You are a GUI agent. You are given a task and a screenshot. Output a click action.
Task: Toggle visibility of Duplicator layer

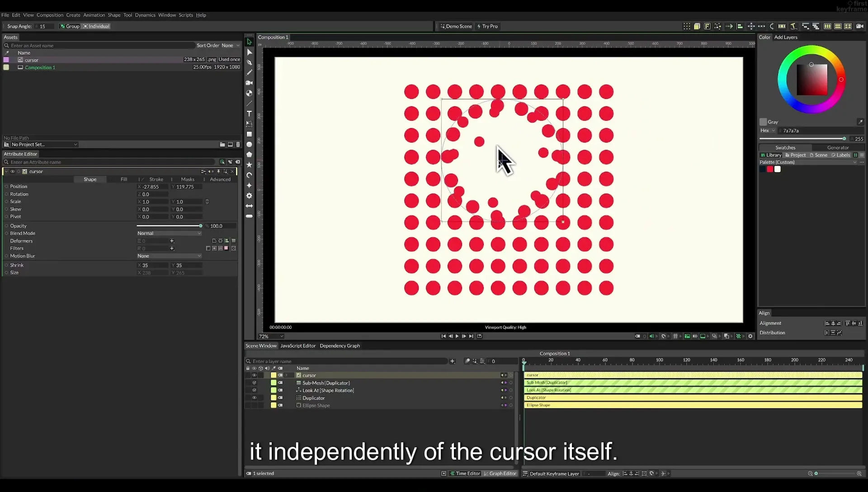[x=254, y=398]
